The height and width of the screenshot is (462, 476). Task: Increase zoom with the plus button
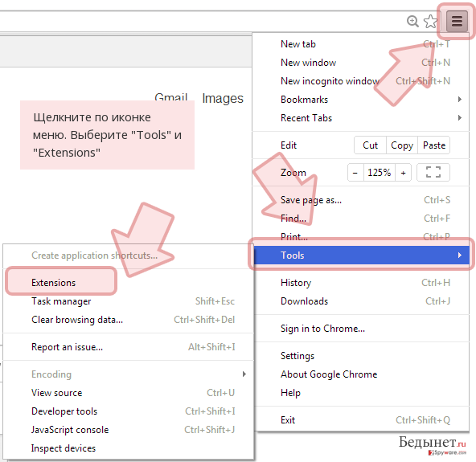403,173
